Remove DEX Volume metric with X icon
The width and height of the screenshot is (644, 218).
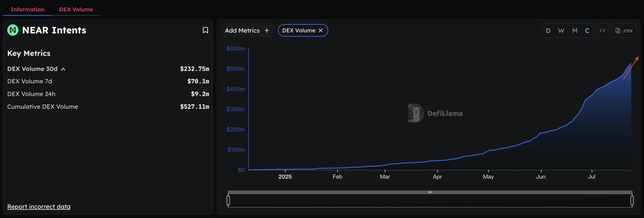[320, 31]
